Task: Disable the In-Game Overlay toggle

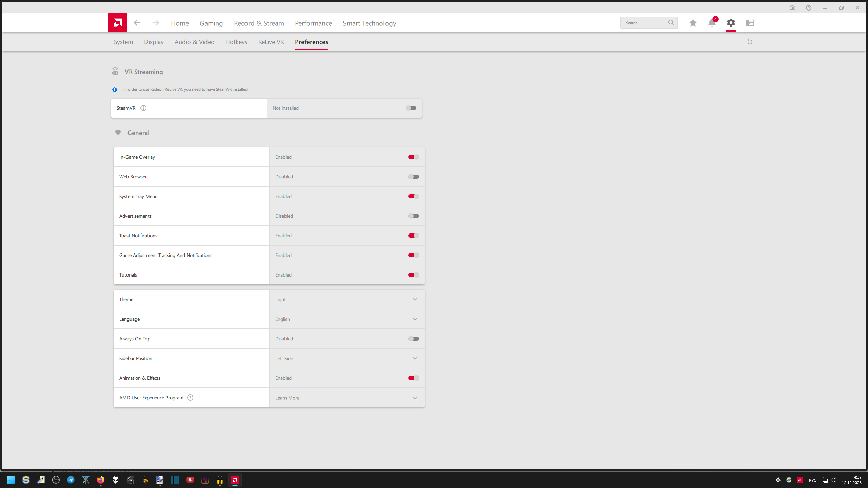Action: point(413,157)
